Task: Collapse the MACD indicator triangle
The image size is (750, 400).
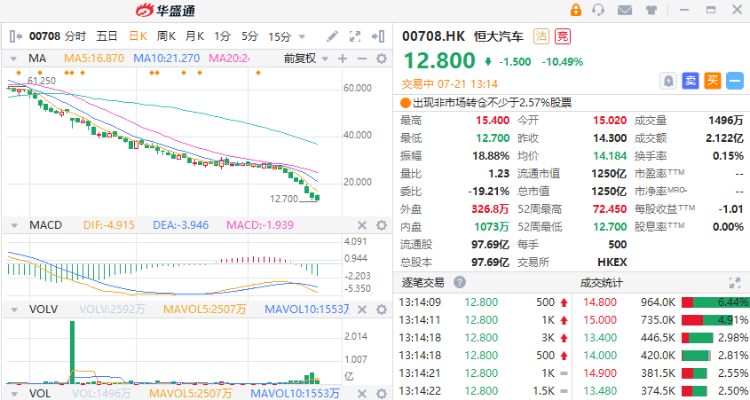Action: (x=14, y=225)
